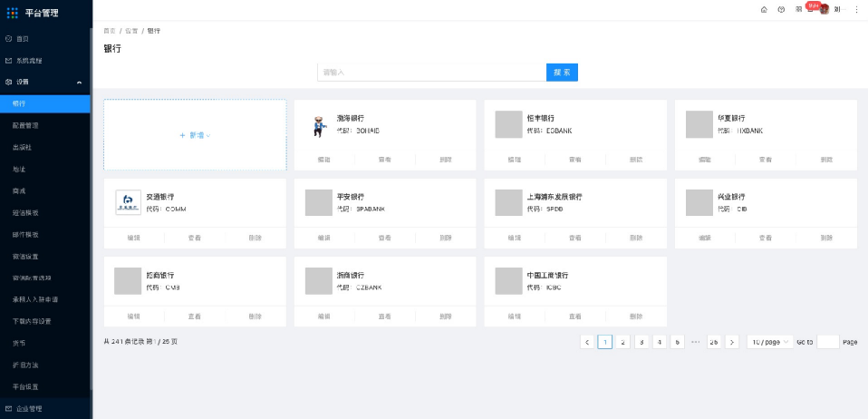Screen dimensions: 868x419
Task: Click the 浙商银行 bank name text
Action: [x=351, y=276]
